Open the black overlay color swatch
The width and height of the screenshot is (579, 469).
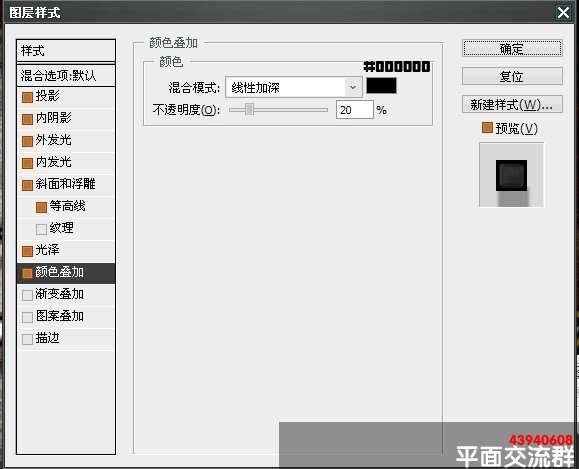click(x=381, y=86)
